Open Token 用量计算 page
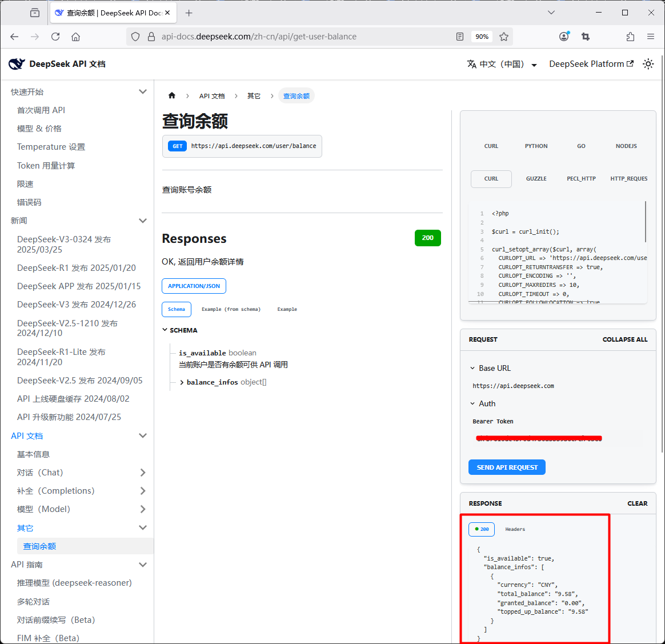Viewport: 665px width, 644px height. point(46,166)
